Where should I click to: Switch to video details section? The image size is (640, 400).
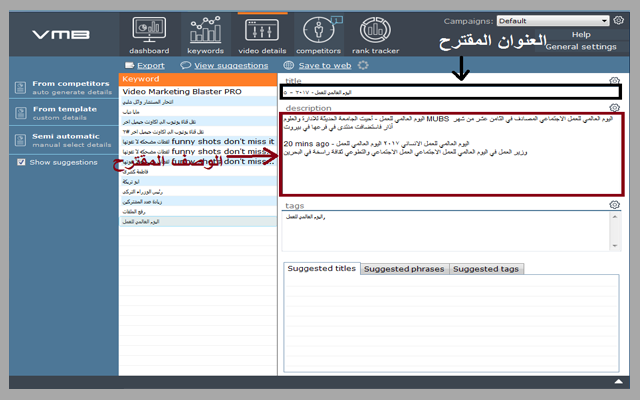(262, 35)
